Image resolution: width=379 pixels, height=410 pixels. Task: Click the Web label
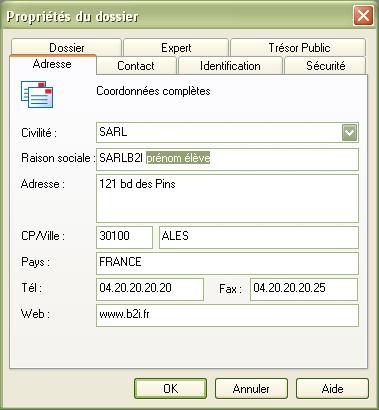pos(35,314)
